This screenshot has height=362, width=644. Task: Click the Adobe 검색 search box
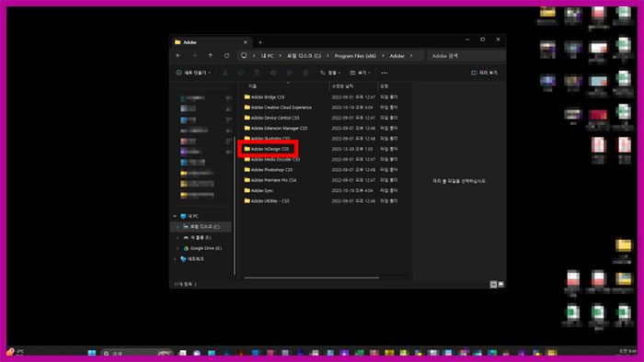(466, 56)
